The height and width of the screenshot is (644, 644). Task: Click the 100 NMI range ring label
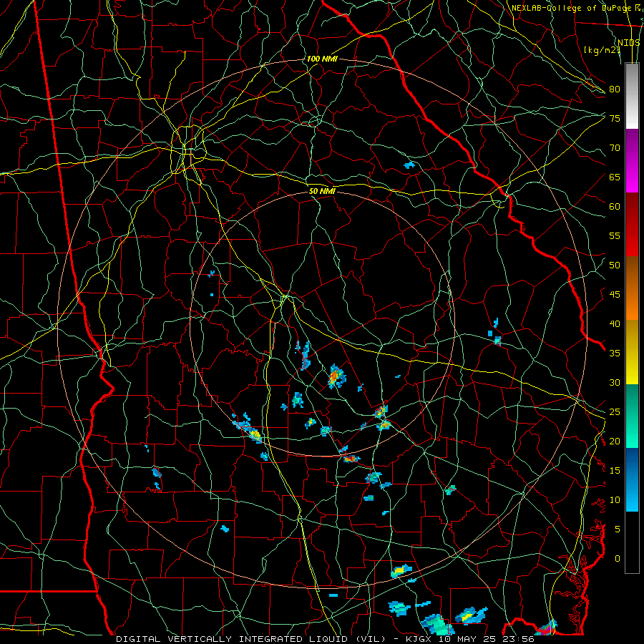[x=322, y=59]
